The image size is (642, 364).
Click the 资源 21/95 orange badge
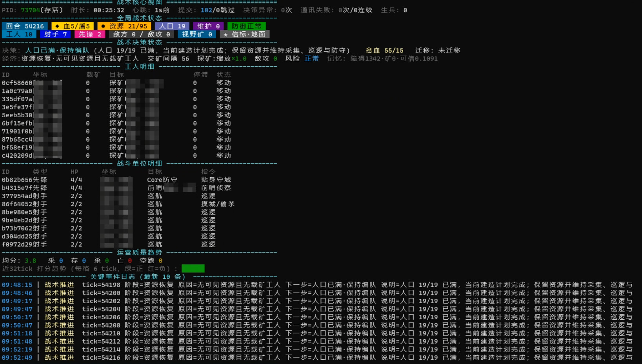pos(124,26)
